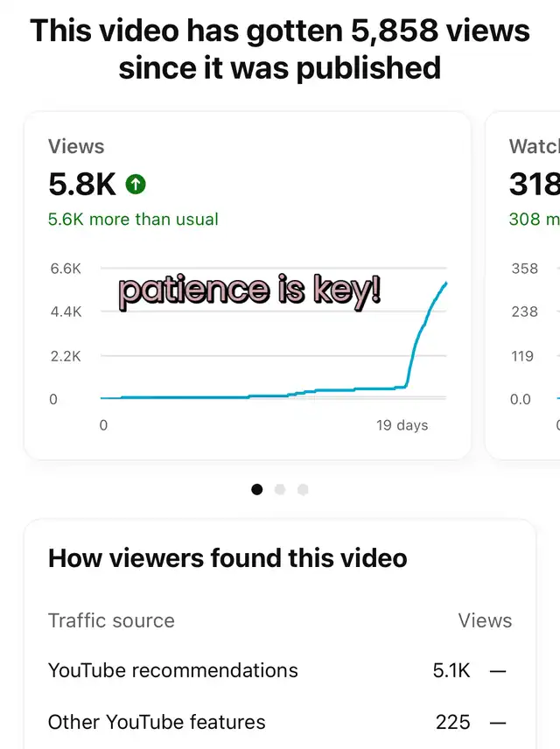Click the 5.1K recommendations view count
Viewport: 560px width, 749px height.
pos(451,670)
